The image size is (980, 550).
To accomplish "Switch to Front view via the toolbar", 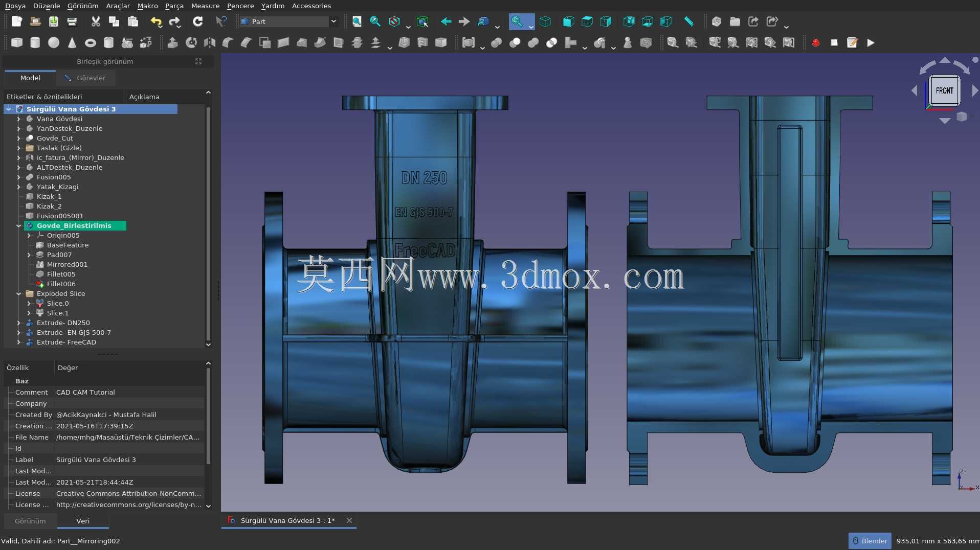I will point(568,21).
